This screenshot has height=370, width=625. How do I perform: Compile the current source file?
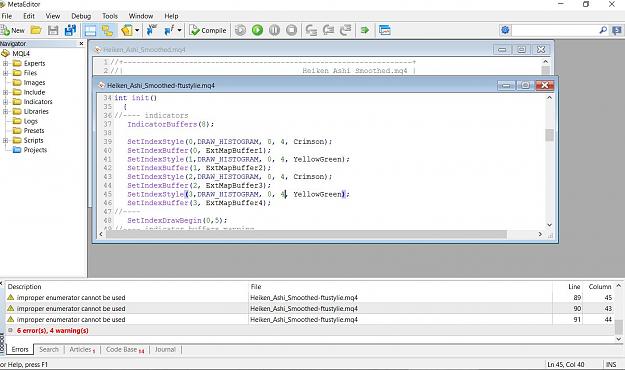[208, 30]
